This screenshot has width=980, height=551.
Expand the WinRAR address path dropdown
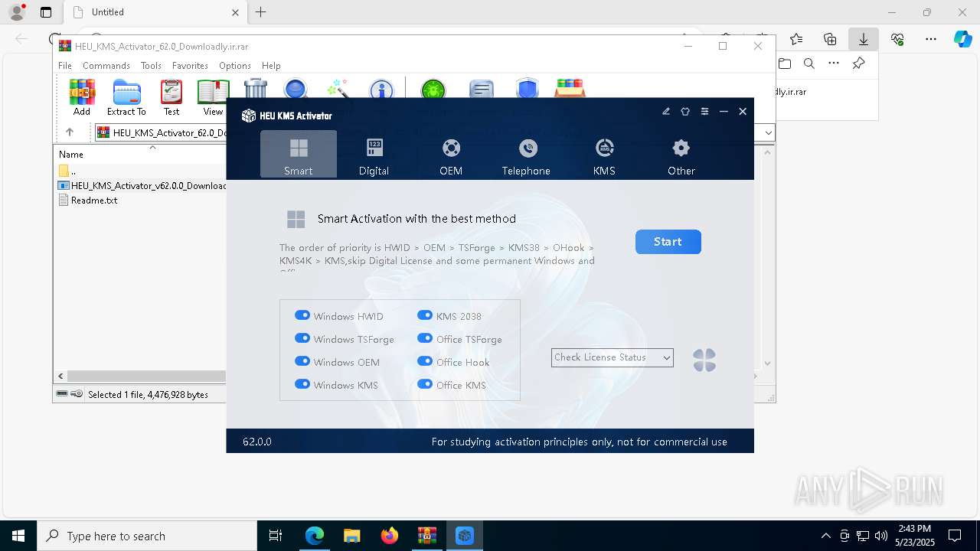click(x=769, y=132)
